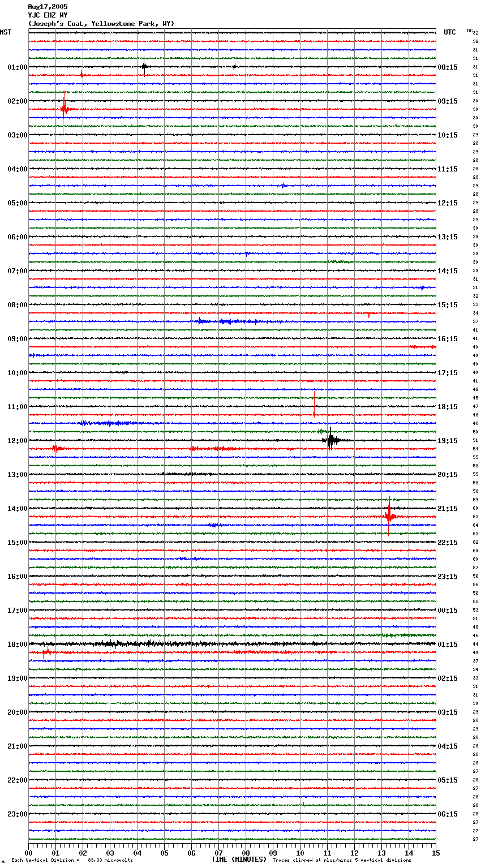Click the 13:15 UTC time label
The height and width of the screenshot is (868, 481).
click(448, 237)
